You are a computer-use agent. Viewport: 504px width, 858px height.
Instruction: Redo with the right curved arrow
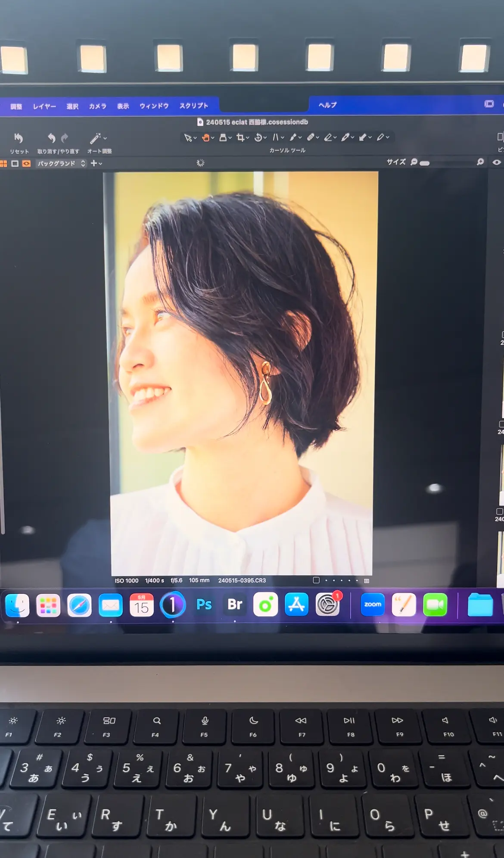(65, 138)
